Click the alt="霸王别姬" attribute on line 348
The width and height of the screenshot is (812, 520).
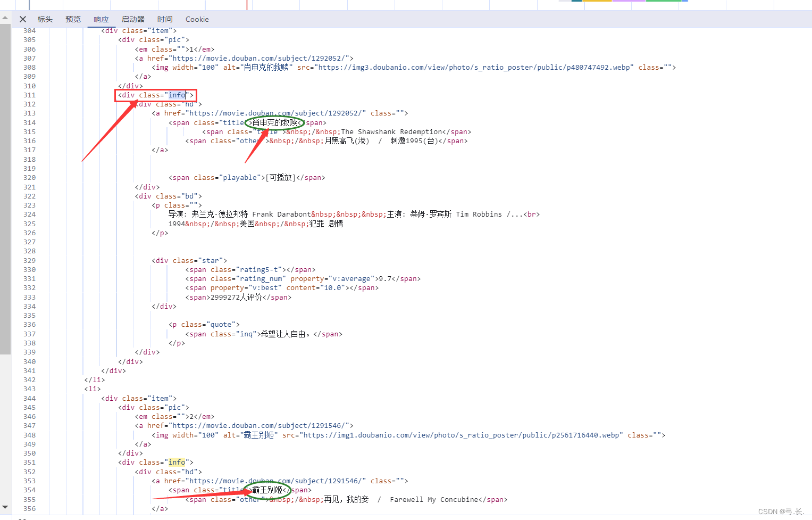(250, 435)
